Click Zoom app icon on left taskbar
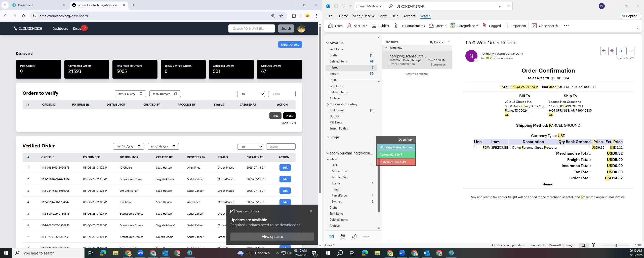 click(x=140, y=253)
